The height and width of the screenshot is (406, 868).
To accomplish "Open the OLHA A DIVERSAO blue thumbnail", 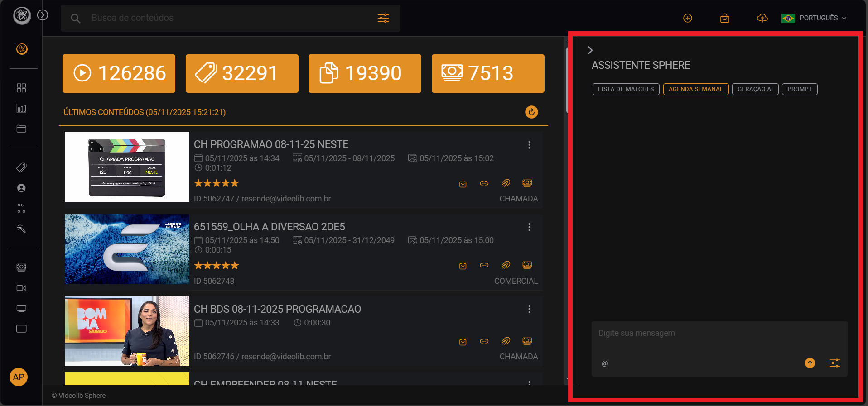I will [127, 249].
